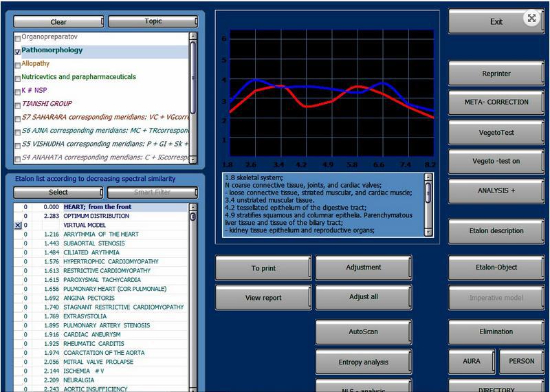550x392 pixels.
Task: Toggle the Pathomorphology checkbox
Action: [x=17, y=51]
